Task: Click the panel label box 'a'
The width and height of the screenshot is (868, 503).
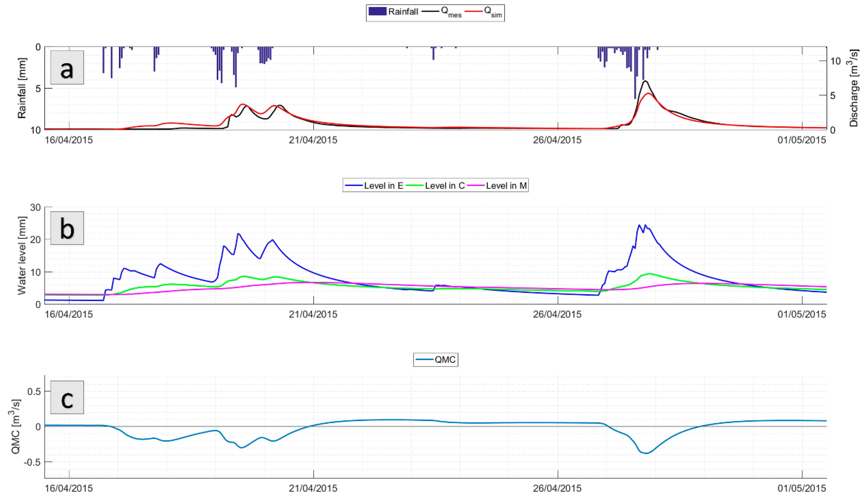Action: pyautogui.click(x=67, y=68)
